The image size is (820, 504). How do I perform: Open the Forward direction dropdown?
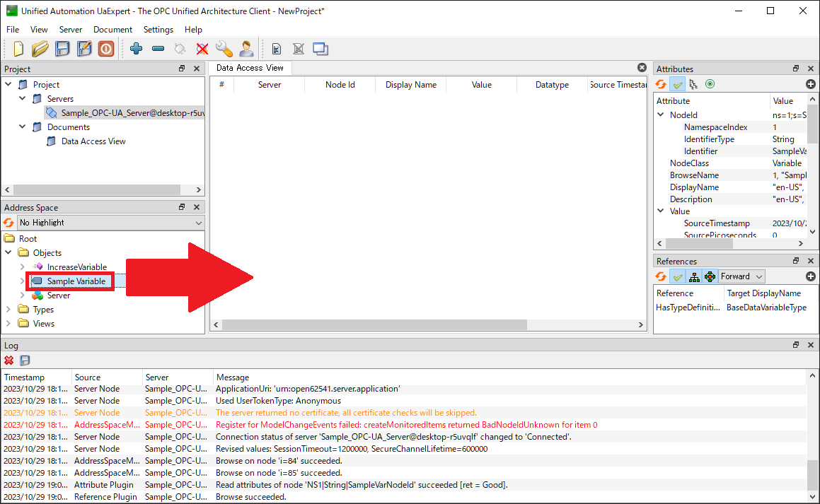coord(742,276)
